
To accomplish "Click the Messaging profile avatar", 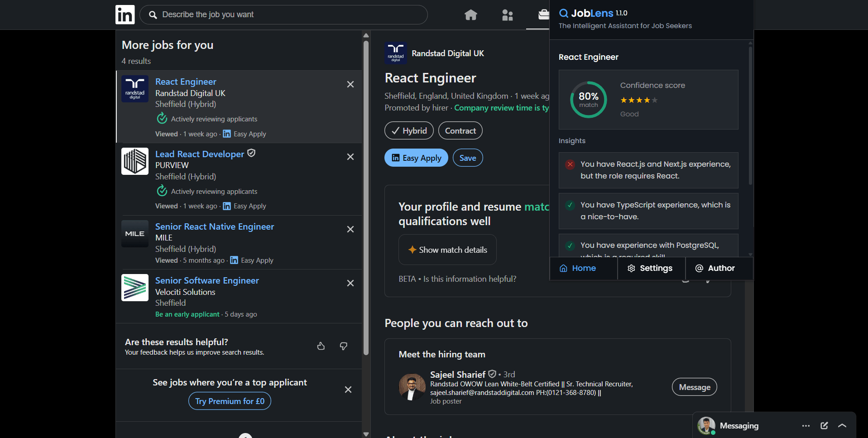I will click(706, 426).
